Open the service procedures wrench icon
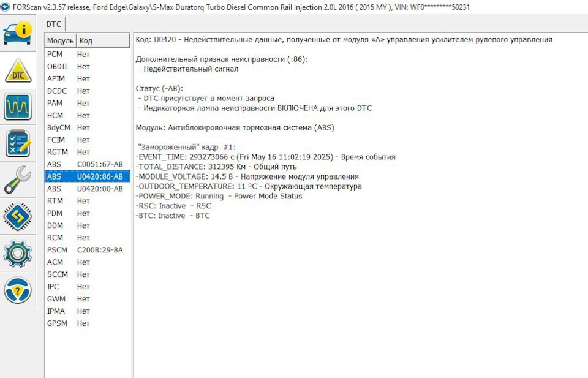This screenshot has width=588, height=378. (17, 180)
